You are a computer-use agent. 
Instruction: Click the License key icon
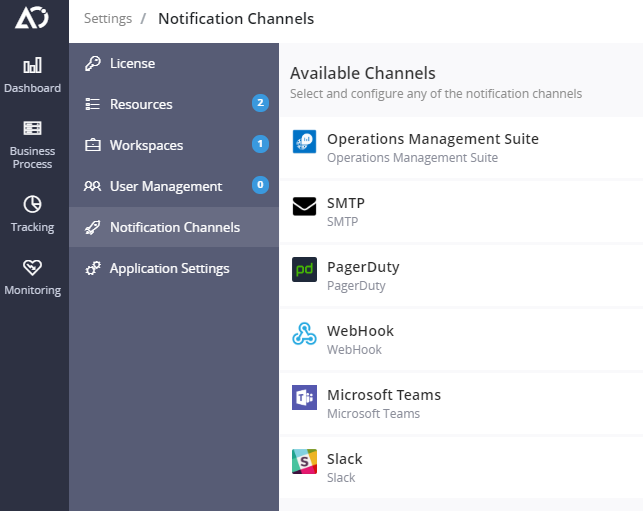click(93, 64)
